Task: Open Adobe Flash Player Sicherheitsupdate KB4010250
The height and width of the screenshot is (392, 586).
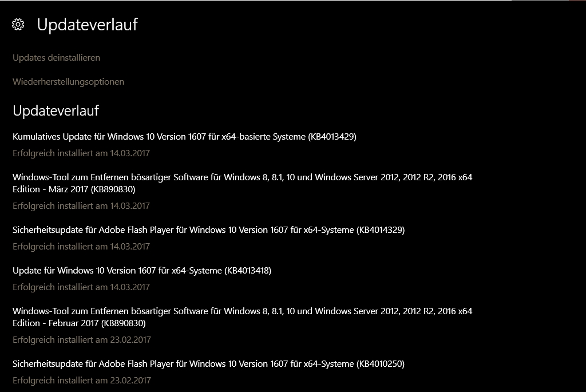Action: coord(208,364)
